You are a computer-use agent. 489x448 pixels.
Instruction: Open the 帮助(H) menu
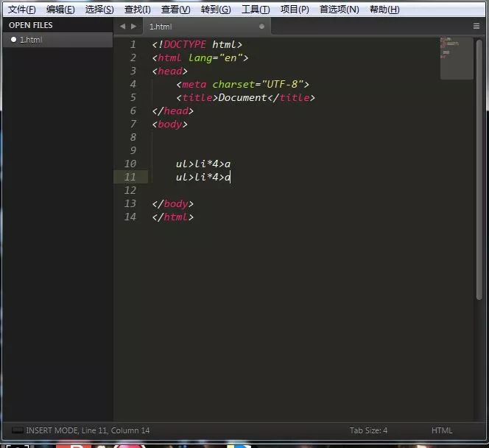384,10
